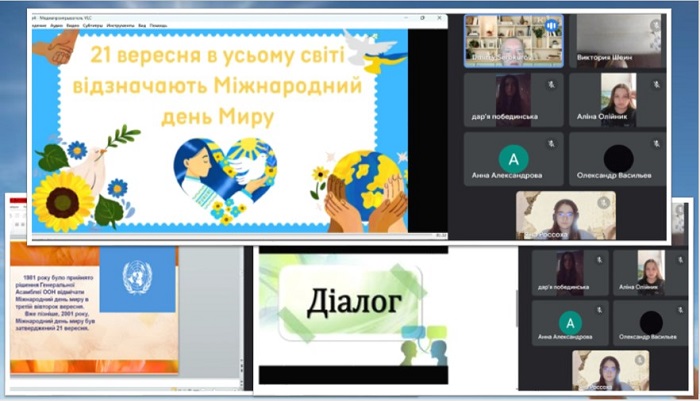
Task: Select Dmitry's highlighted video tile
Action: (513, 41)
